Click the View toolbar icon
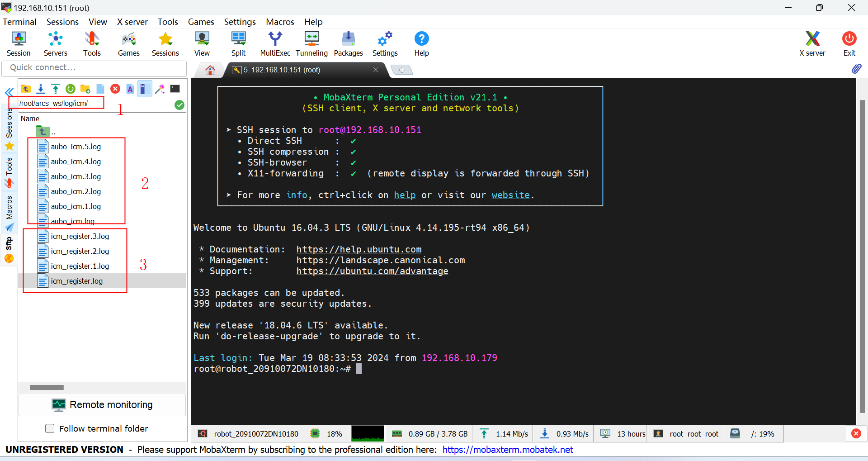The width and height of the screenshot is (868, 461). click(202, 44)
